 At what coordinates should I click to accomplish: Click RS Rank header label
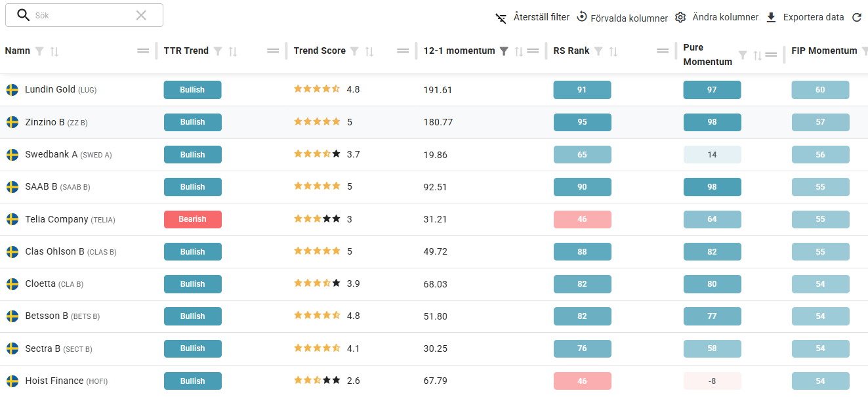point(571,51)
